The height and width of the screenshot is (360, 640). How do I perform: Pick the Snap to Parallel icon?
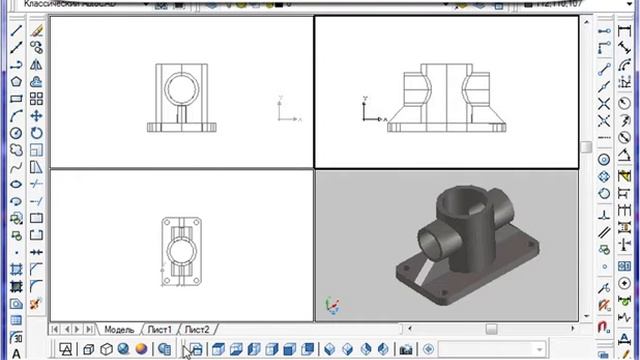tap(604, 232)
